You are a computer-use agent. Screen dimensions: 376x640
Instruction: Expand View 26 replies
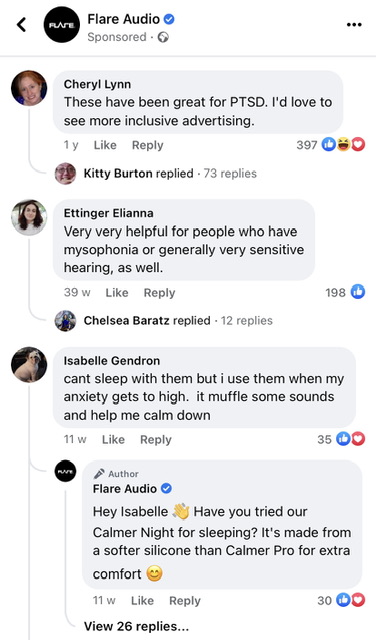[136, 626]
